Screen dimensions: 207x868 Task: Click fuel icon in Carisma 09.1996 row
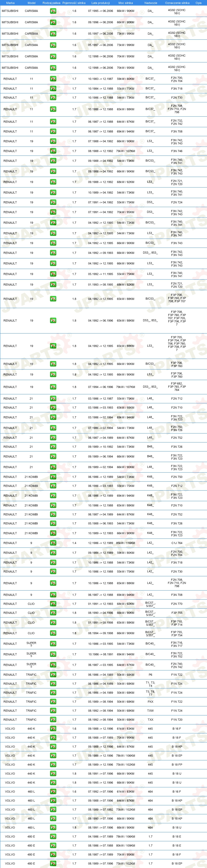[53, 22]
